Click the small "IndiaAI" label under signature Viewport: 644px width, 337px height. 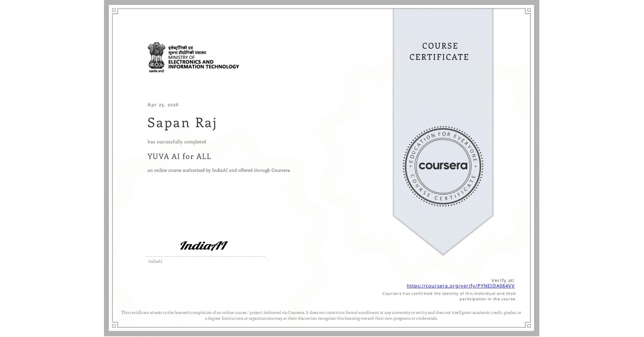[x=155, y=261]
